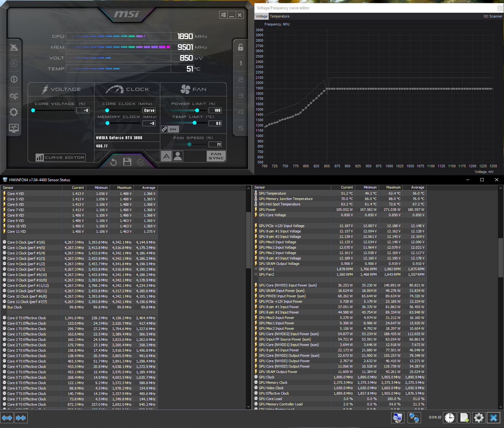Open the information sidebar icon in Afterburner
This screenshot has height=428, width=504.
[x=14, y=79]
